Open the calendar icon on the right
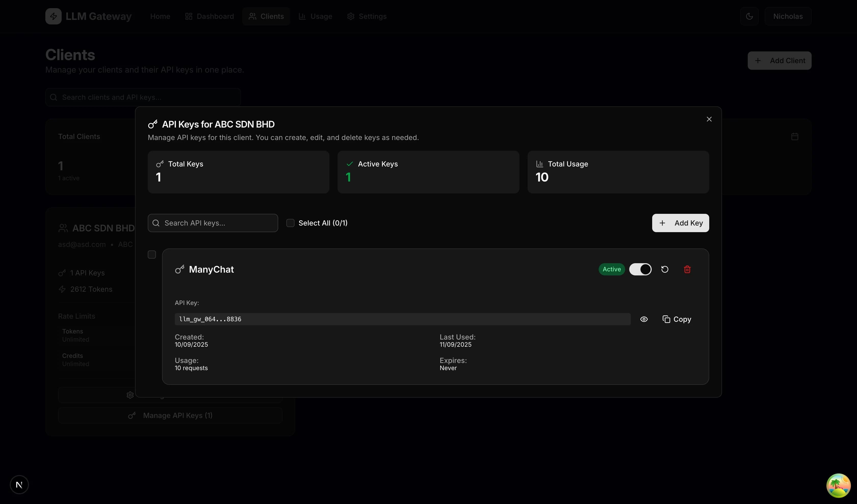The image size is (857, 504). pos(795,136)
